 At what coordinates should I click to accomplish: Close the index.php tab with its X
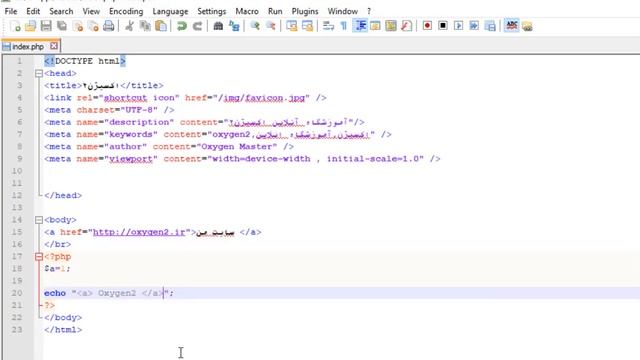point(54,46)
